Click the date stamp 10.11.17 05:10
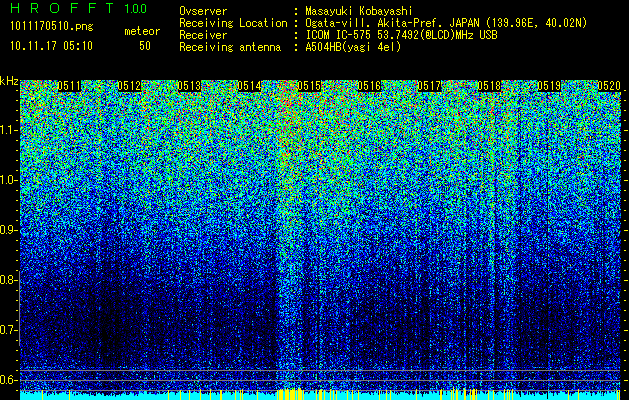This screenshot has width=629, height=400. (51, 46)
